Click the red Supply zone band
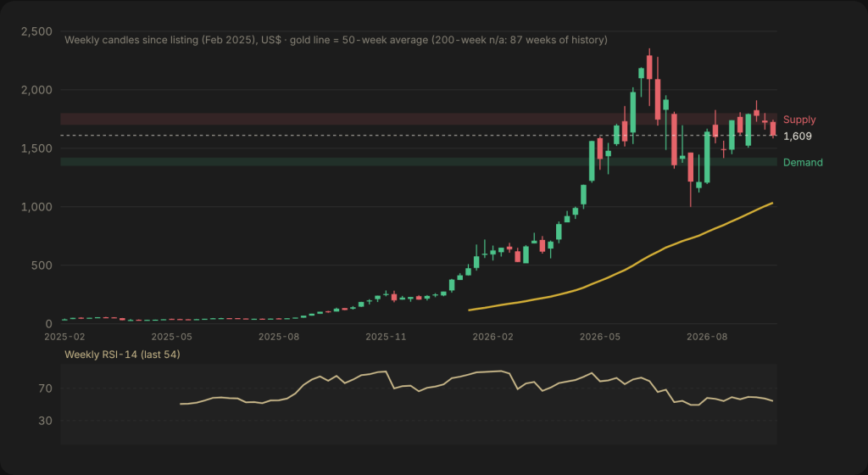Image resolution: width=868 pixels, height=475 pixels. 419,119
